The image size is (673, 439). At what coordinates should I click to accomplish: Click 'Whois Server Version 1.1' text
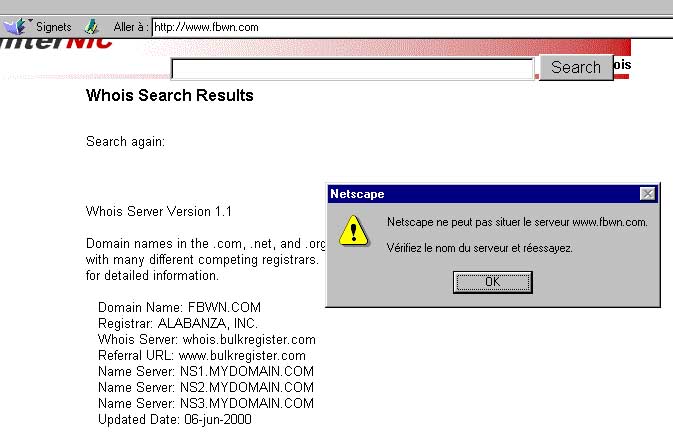click(x=159, y=212)
